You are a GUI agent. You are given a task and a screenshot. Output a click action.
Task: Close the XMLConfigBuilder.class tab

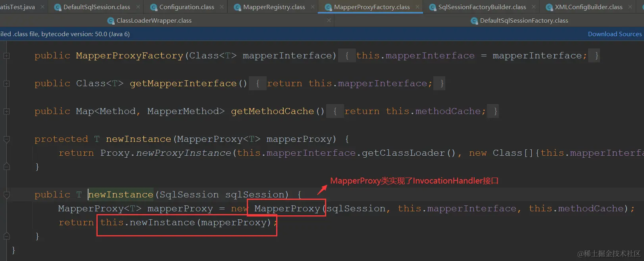(x=630, y=7)
